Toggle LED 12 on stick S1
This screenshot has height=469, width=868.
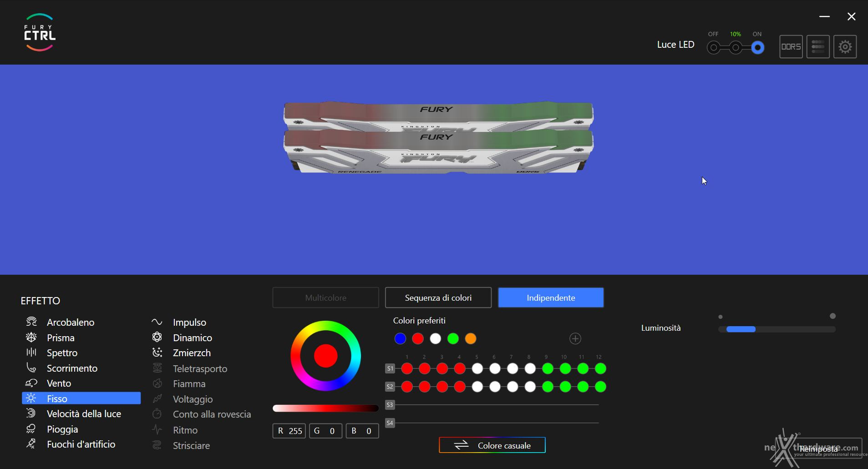(600, 368)
